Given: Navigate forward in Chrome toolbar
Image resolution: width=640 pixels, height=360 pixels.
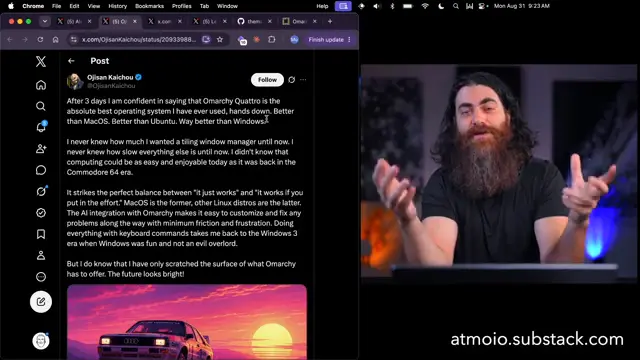Looking at the screenshot, I should pos(25,40).
